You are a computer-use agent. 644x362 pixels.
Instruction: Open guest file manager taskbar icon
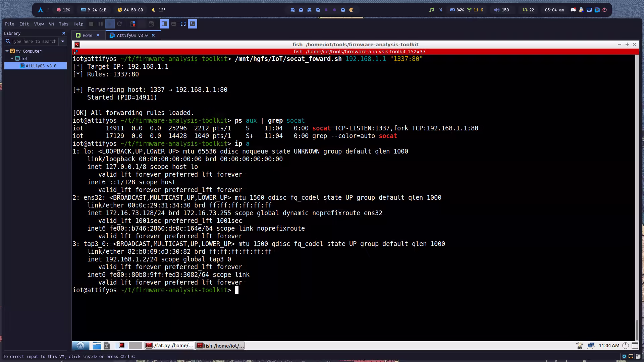(97, 346)
